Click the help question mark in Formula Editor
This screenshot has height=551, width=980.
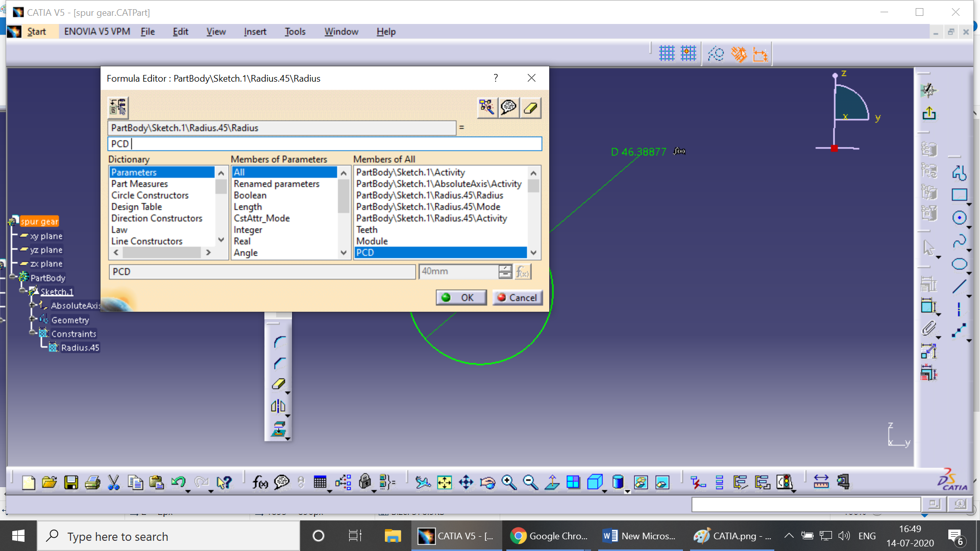pos(496,78)
